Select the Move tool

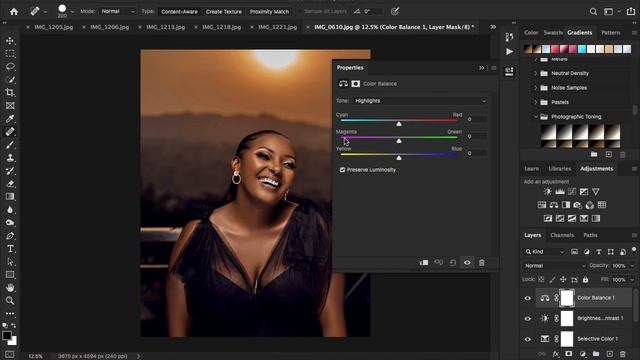click(10, 41)
